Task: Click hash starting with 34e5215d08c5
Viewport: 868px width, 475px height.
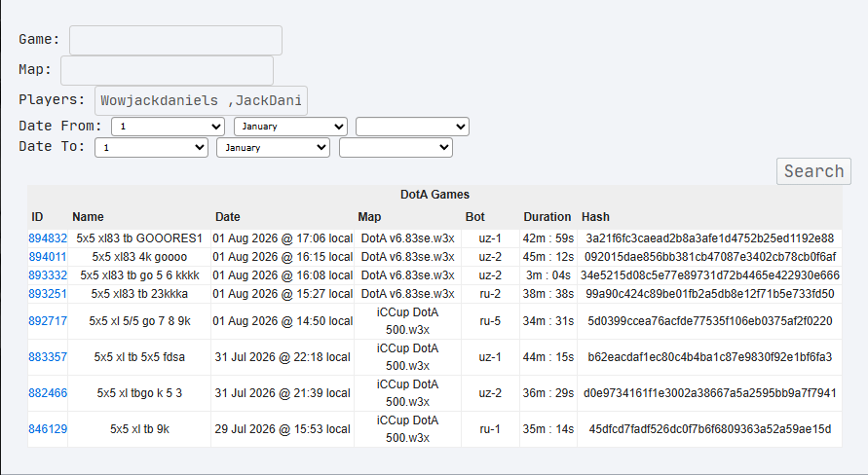Action: [x=709, y=275]
